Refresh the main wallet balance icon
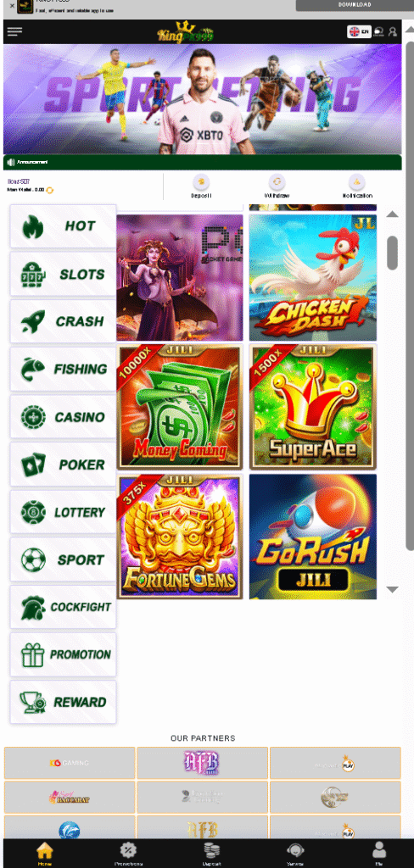 pyautogui.click(x=50, y=190)
